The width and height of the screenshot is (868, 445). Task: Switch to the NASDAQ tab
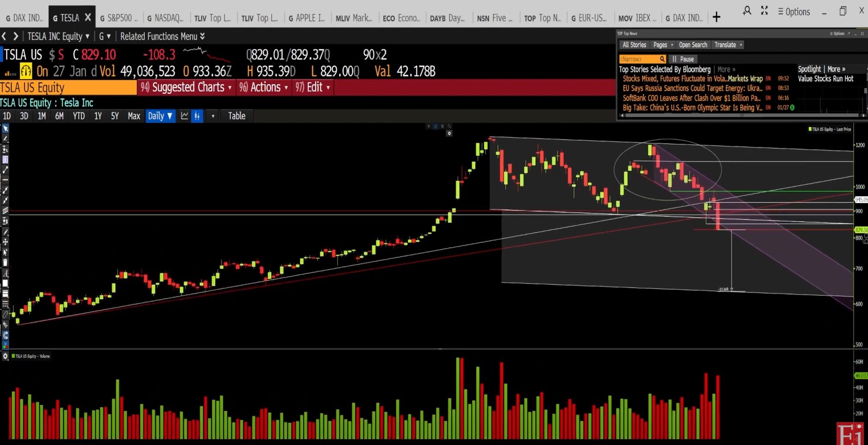[165, 18]
